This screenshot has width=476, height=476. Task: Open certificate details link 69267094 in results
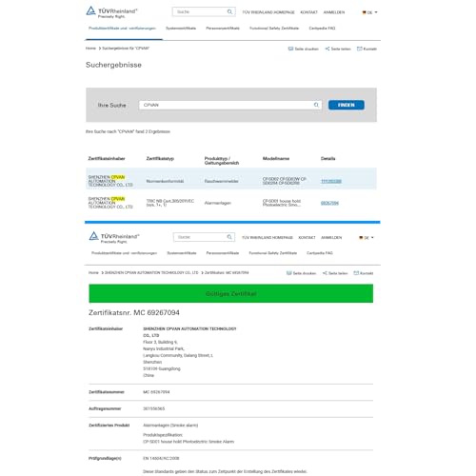(329, 203)
